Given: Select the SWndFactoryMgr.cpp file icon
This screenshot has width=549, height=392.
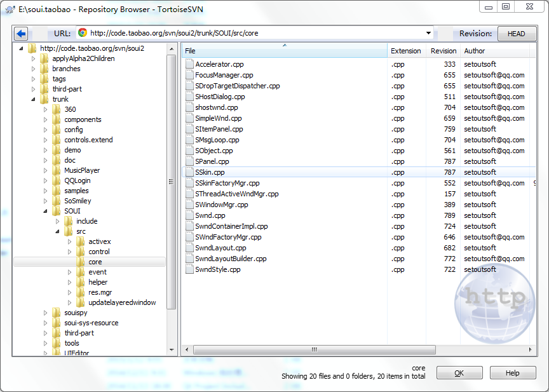Looking at the screenshot, I should pos(189,238).
